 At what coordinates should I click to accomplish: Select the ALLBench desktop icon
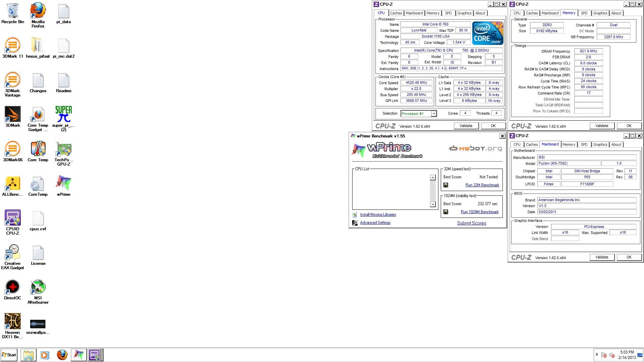pyautogui.click(x=12, y=186)
